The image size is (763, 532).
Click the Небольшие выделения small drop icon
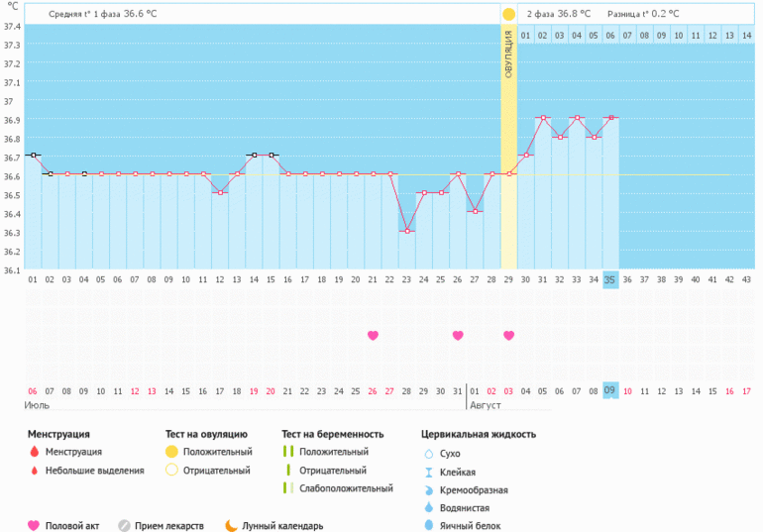(x=35, y=471)
